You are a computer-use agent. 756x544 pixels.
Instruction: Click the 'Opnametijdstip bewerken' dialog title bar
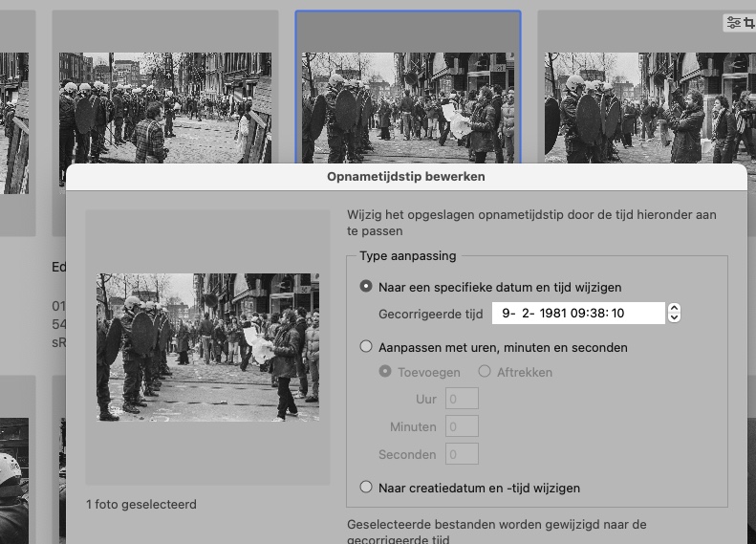click(406, 177)
